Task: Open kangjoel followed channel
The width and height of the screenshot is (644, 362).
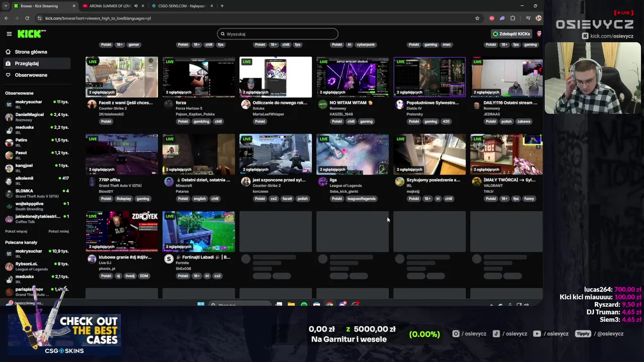Action: click(37, 167)
